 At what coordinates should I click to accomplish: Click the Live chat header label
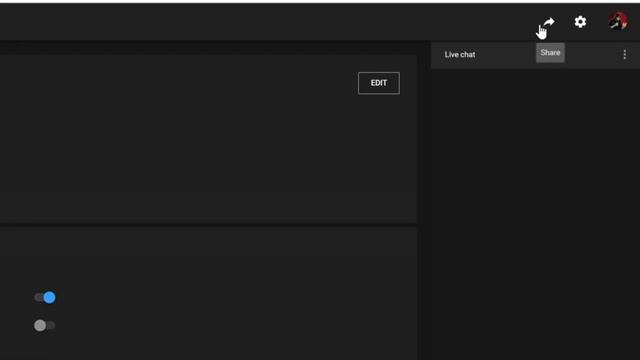click(x=460, y=55)
